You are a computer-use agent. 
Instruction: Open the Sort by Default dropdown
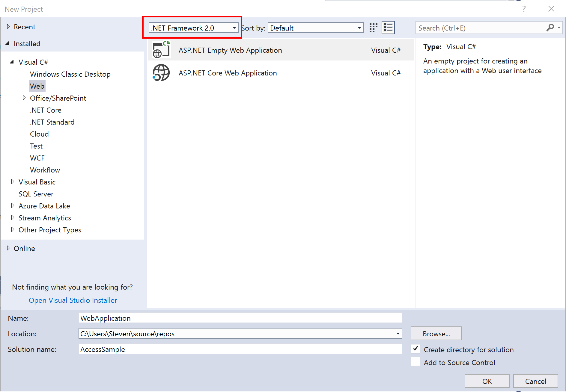click(316, 28)
